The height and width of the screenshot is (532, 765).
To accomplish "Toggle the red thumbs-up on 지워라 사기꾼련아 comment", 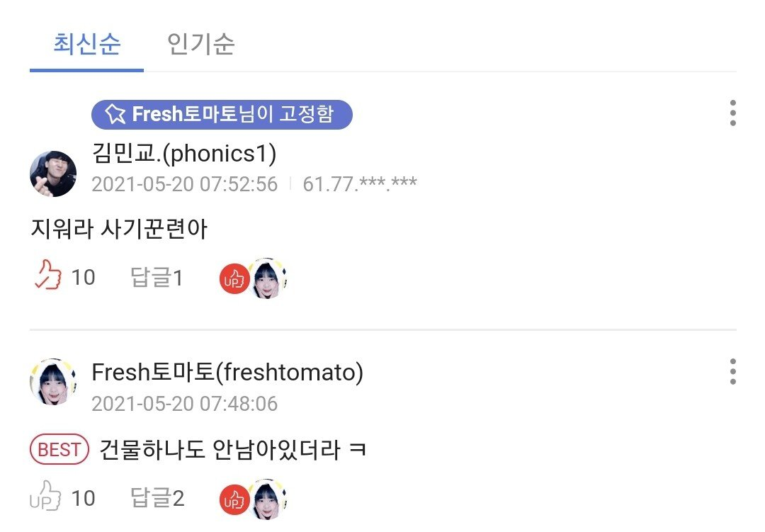I will [x=48, y=276].
